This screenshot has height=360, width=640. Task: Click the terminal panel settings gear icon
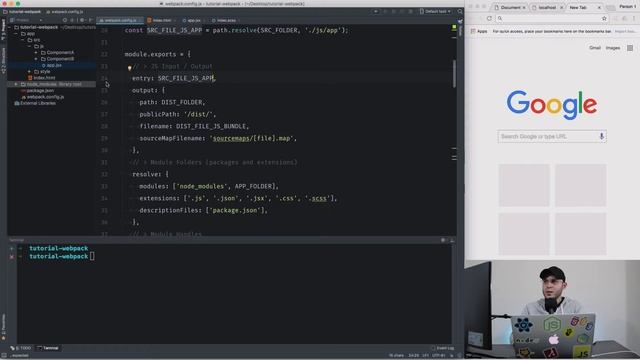point(443,240)
